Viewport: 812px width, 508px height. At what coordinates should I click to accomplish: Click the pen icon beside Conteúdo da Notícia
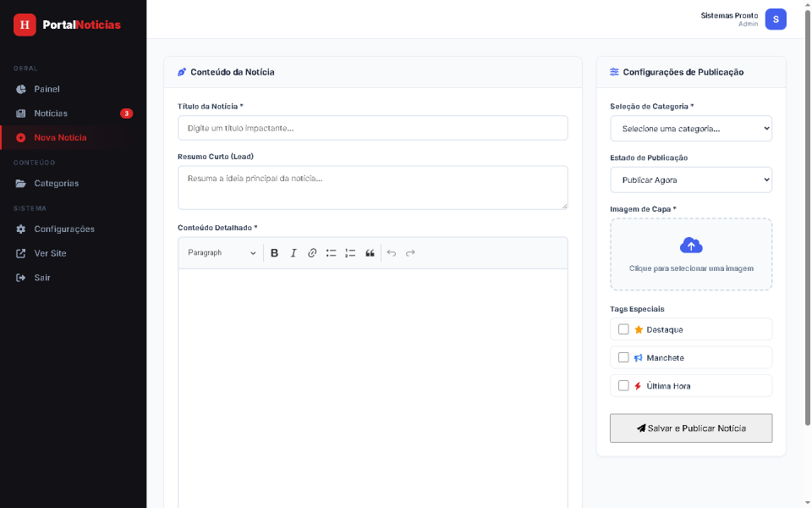pyautogui.click(x=182, y=72)
